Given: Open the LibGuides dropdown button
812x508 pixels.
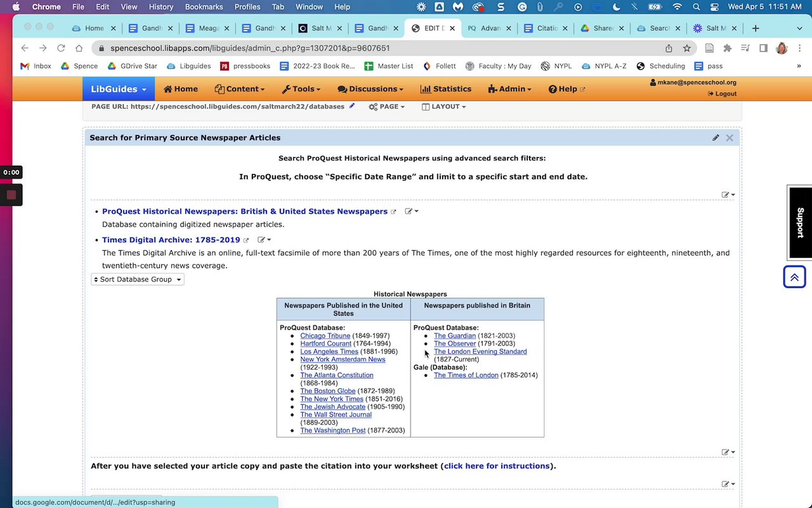Looking at the screenshot, I should [118, 89].
